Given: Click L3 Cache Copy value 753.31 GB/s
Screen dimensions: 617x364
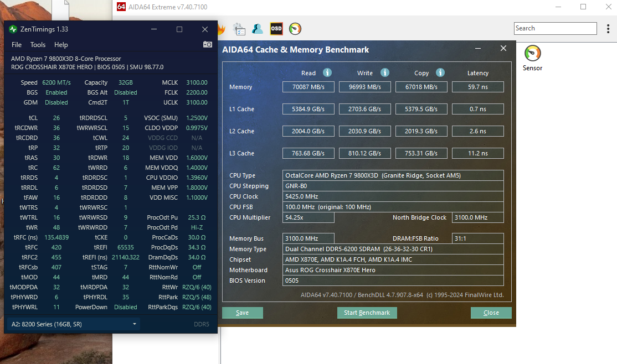Looking at the screenshot, I should tap(421, 153).
